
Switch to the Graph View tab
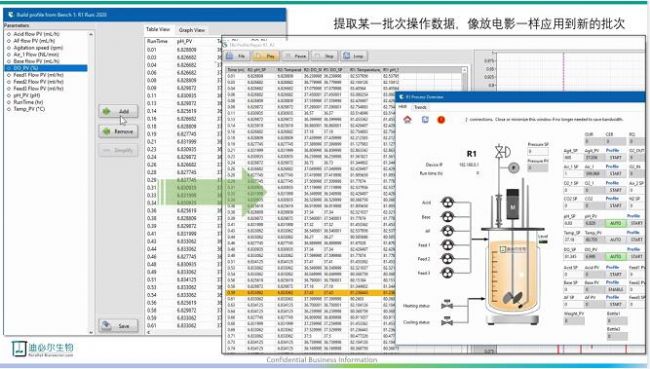coord(192,30)
